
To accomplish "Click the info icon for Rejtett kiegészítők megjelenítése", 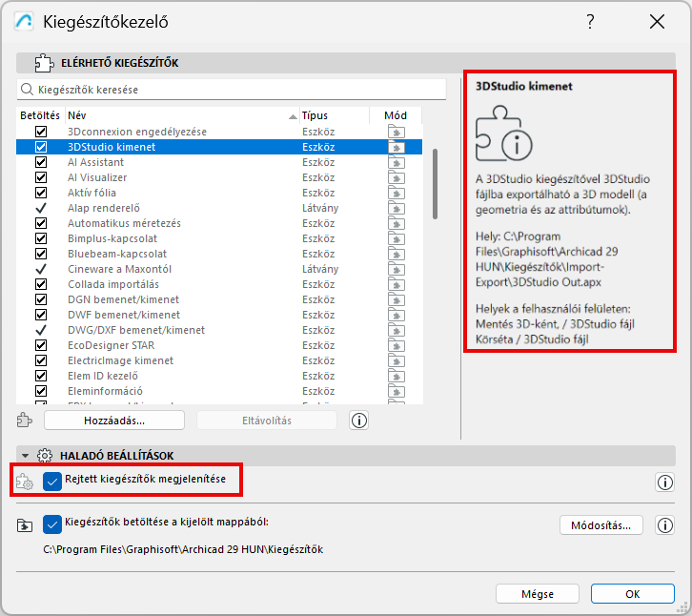I will coord(664,483).
